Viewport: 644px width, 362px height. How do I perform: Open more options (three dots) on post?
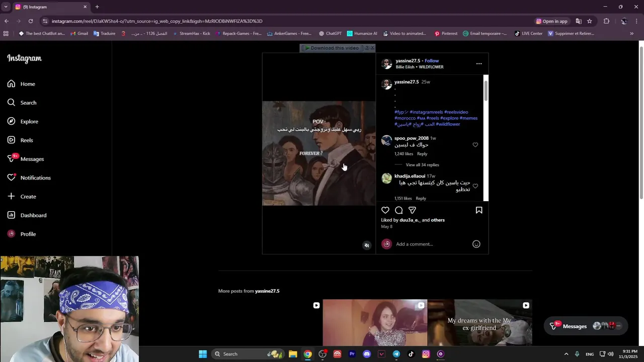pos(479,64)
